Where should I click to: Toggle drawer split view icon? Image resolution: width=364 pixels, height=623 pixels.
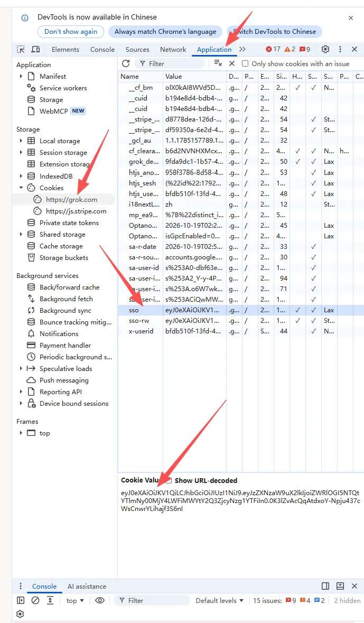(x=325, y=586)
